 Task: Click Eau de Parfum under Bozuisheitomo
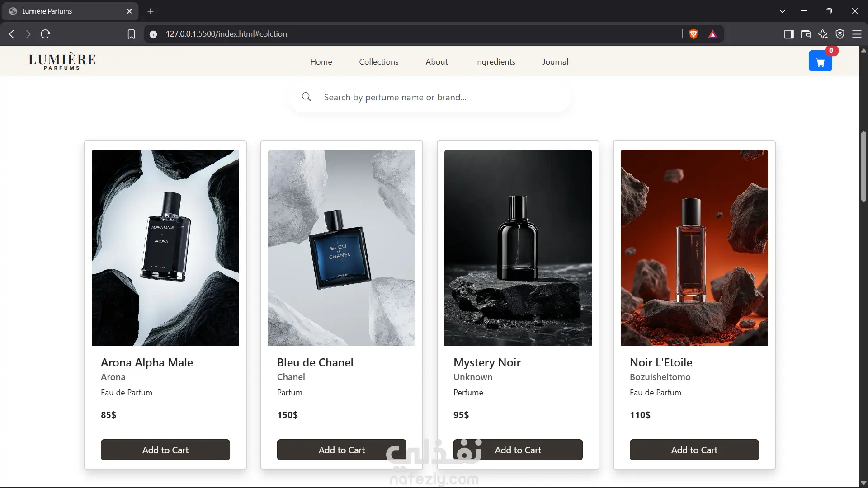click(x=656, y=393)
